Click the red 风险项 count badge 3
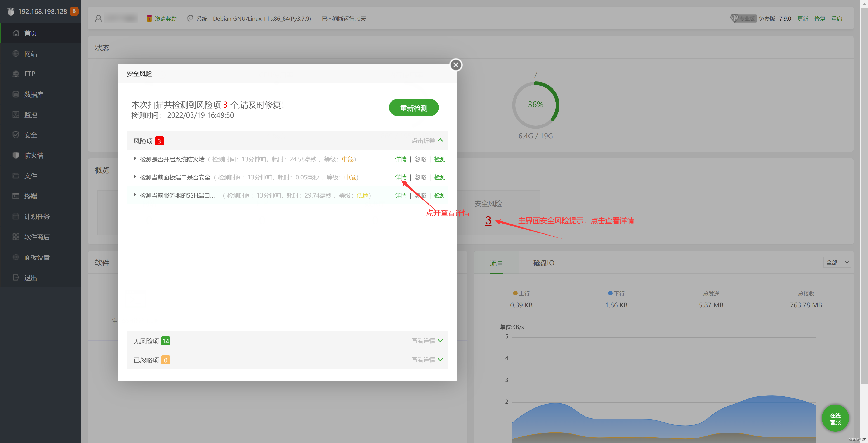 pyautogui.click(x=159, y=141)
